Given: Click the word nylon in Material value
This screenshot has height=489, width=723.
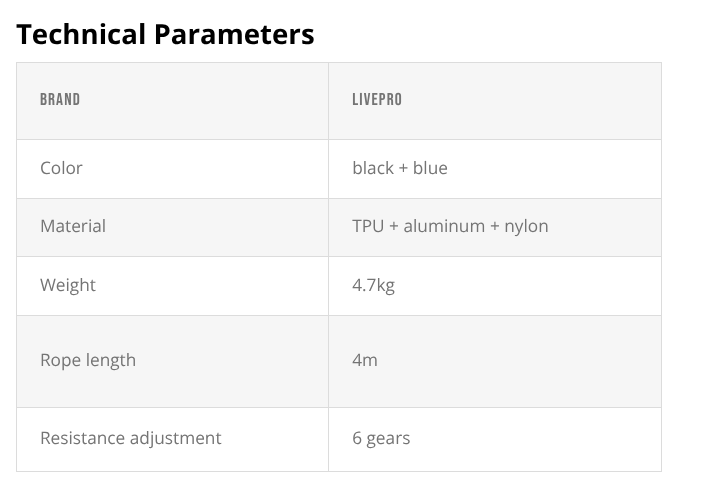Looking at the screenshot, I should click(526, 226).
